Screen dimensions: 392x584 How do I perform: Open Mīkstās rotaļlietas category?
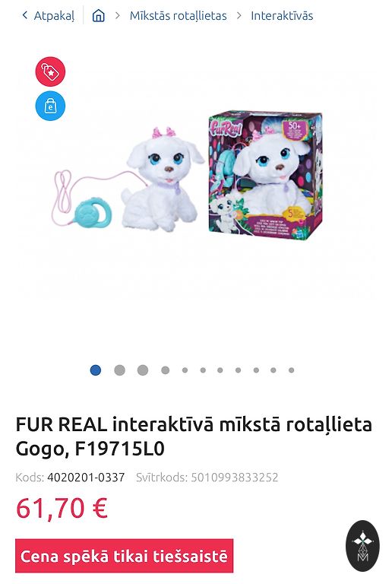(x=179, y=16)
